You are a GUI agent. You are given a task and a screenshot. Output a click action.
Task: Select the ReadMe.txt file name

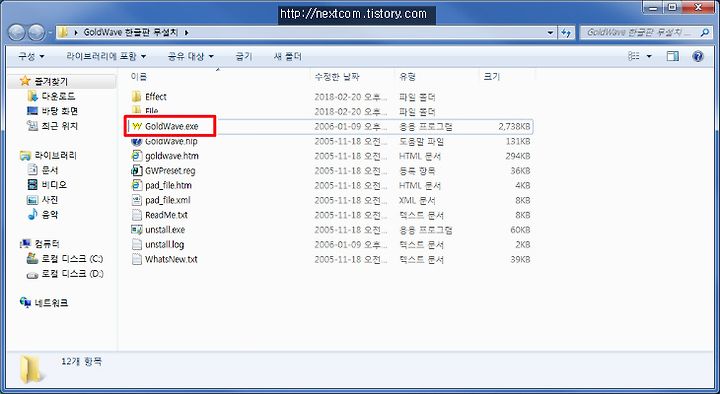(x=166, y=215)
